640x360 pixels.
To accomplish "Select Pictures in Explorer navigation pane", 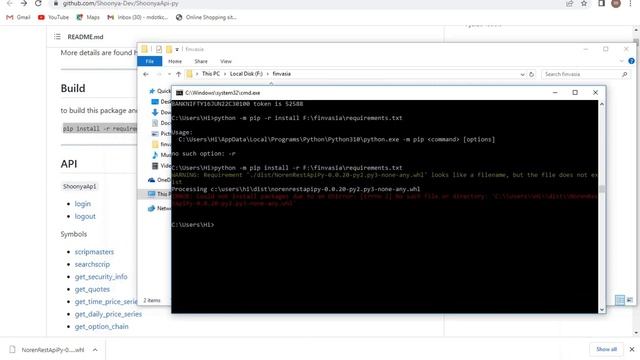I will click(x=161, y=133).
